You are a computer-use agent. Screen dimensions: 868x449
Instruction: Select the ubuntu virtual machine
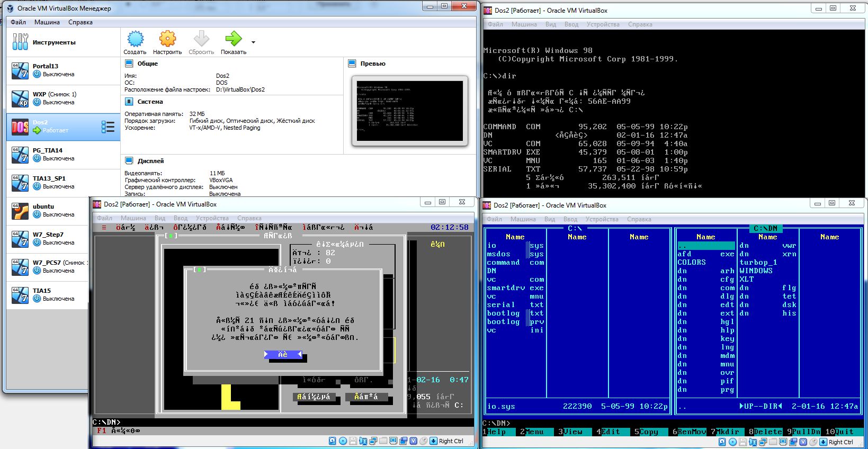48,211
